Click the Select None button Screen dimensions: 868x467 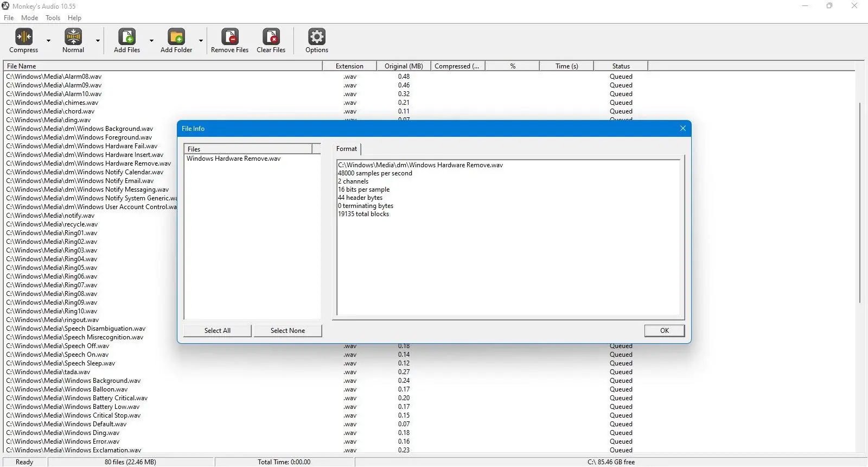(288, 331)
